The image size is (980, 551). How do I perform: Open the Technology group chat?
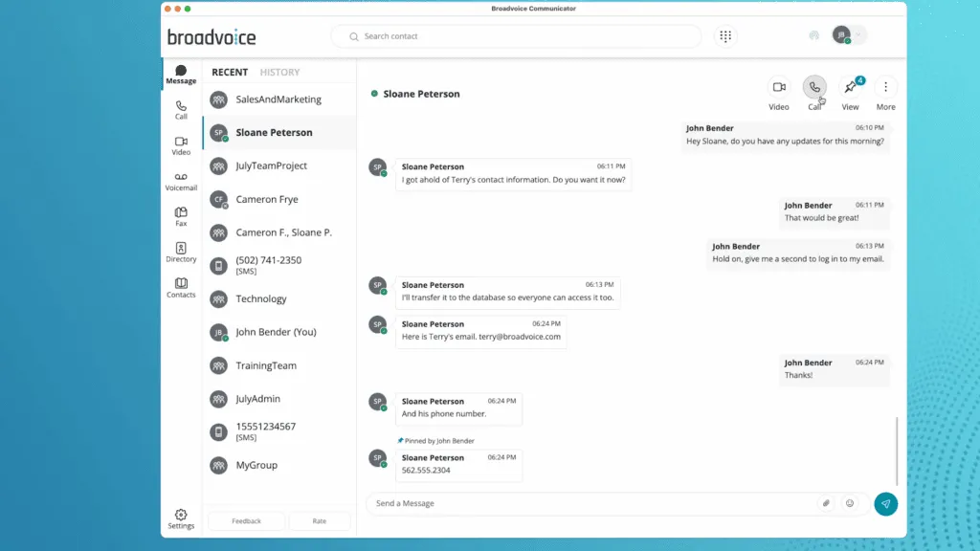[x=279, y=298]
